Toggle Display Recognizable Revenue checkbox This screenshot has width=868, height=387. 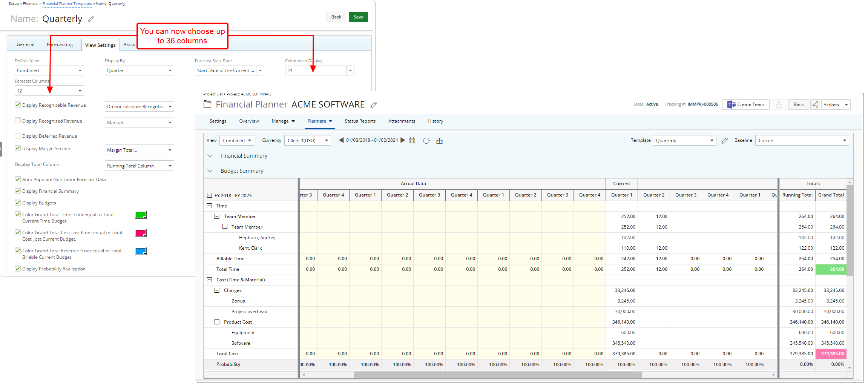click(18, 105)
